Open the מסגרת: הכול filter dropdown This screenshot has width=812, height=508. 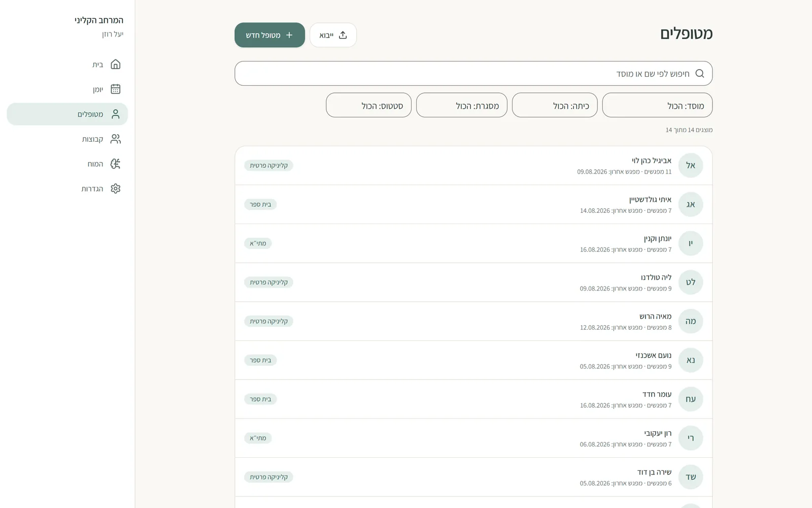(x=462, y=105)
